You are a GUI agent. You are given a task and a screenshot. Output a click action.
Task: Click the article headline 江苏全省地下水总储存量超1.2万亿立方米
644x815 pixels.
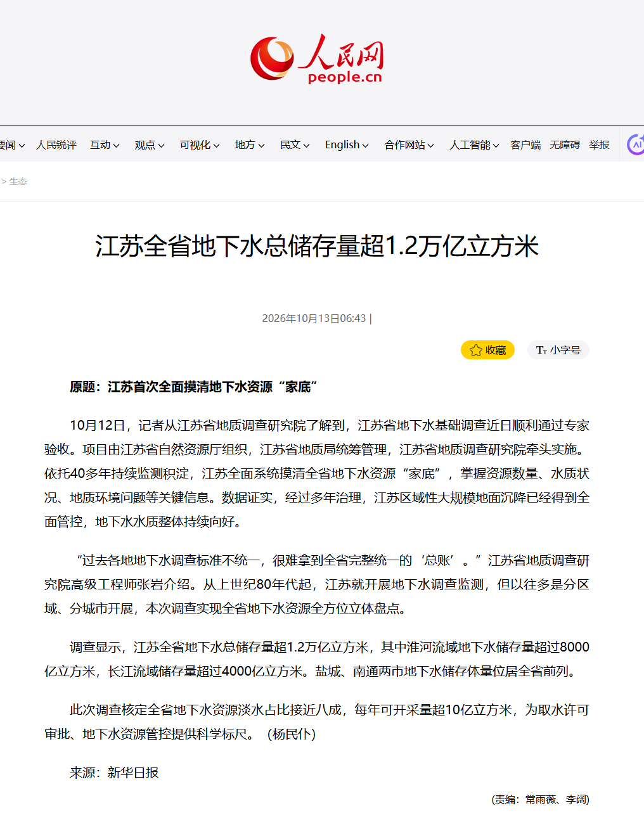(317, 246)
